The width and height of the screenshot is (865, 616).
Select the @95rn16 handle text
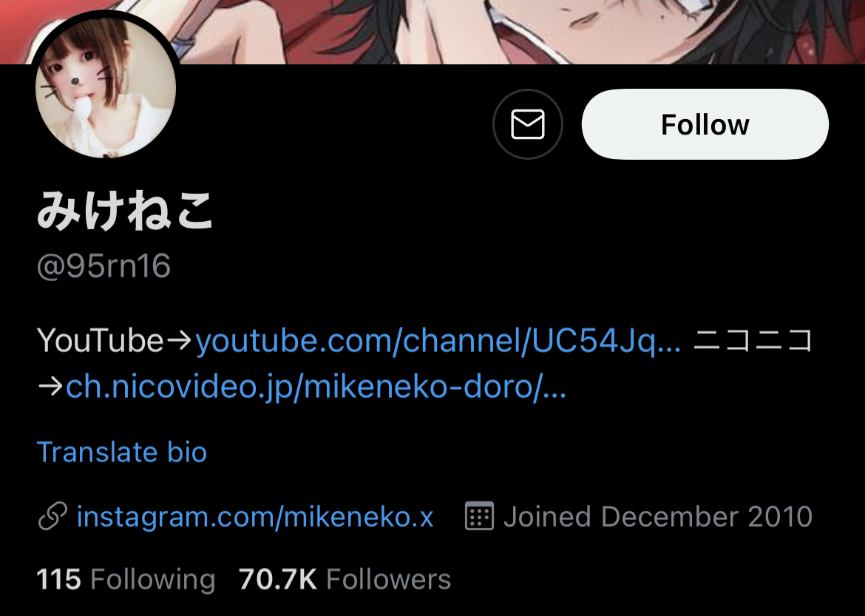104,266
